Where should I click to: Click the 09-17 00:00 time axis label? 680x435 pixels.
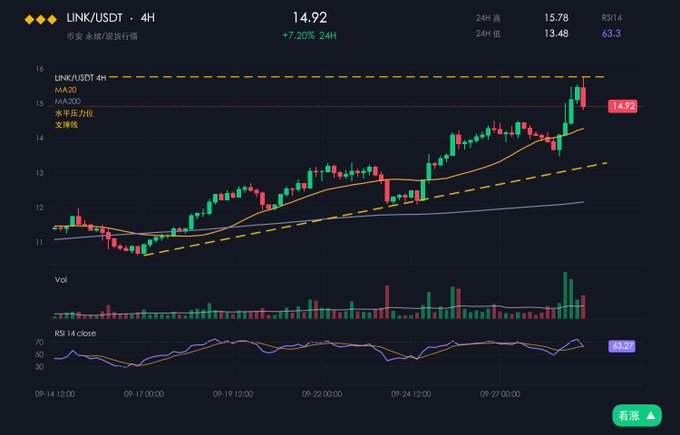(x=144, y=394)
